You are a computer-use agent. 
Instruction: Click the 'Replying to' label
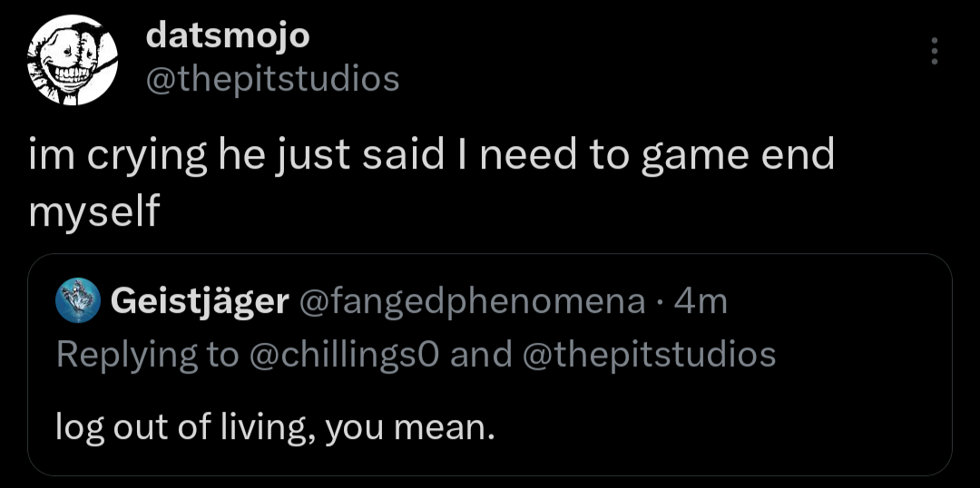tap(145, 354)
